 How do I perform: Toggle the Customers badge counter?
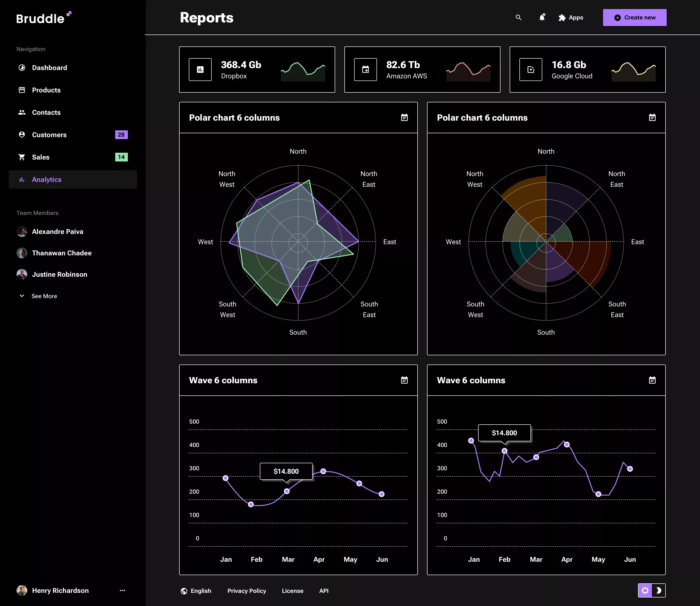121,134
